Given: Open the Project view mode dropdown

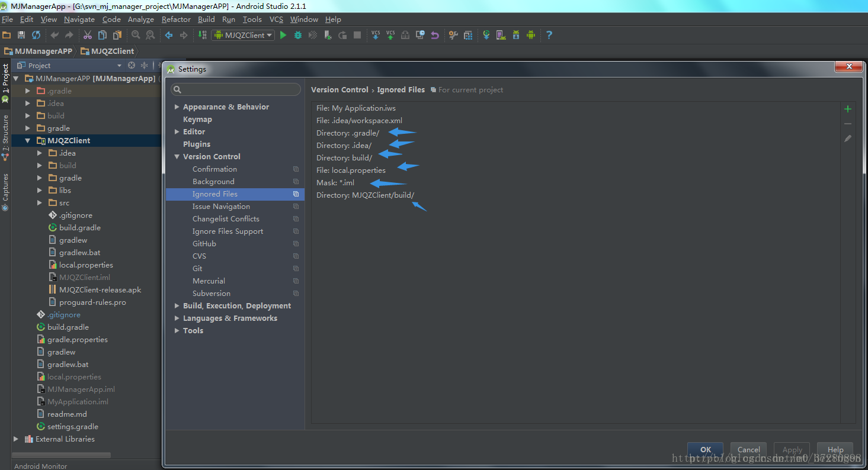Looking at the screenshot, I should (x=119, y=66).
